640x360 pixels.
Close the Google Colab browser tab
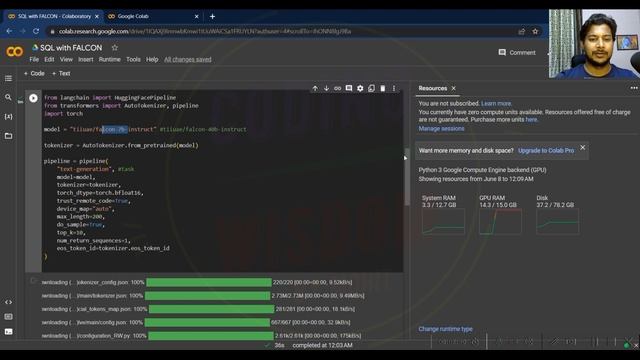point(196,16)
